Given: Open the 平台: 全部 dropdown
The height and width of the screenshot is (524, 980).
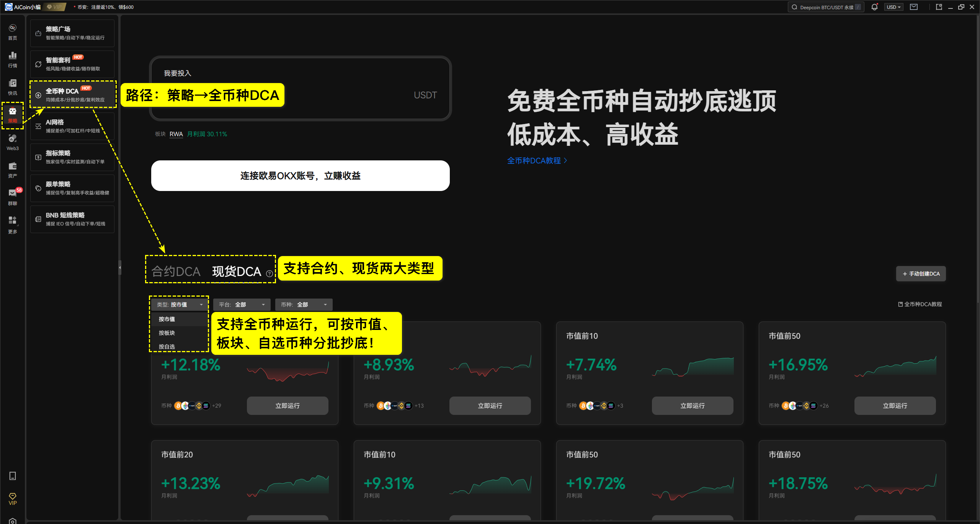Looking at the screenshot, I should 242,305.
